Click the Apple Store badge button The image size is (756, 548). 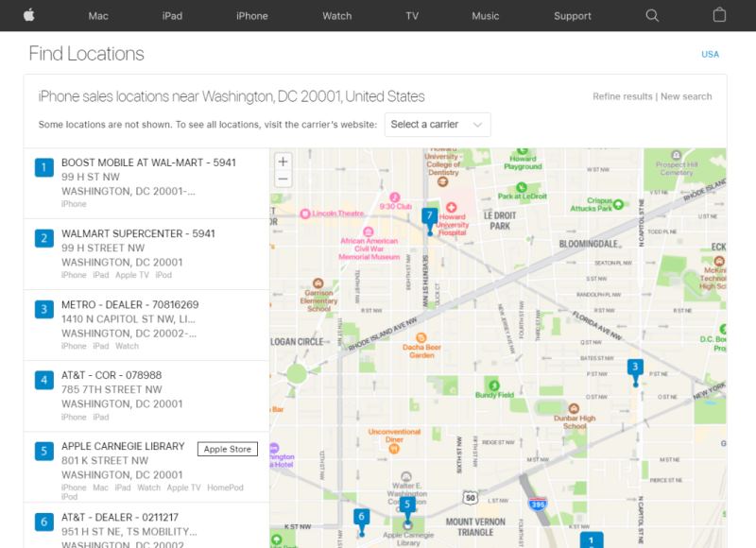(x=228, y=449)
